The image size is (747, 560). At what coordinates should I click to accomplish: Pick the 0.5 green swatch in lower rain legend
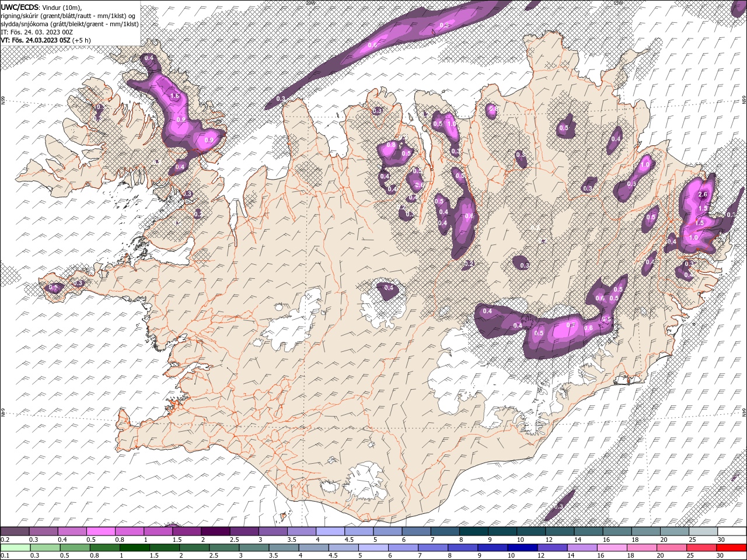[75, 548]
